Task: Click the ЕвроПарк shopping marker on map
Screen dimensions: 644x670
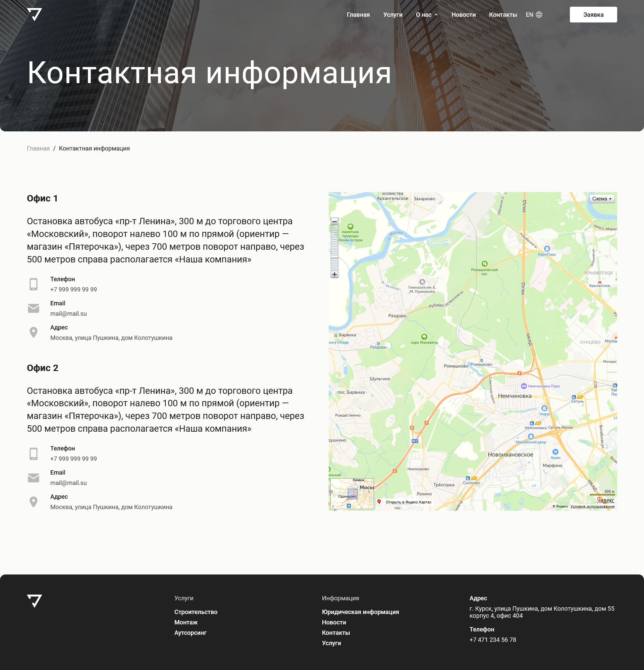Action: click(x=546, y=249)
